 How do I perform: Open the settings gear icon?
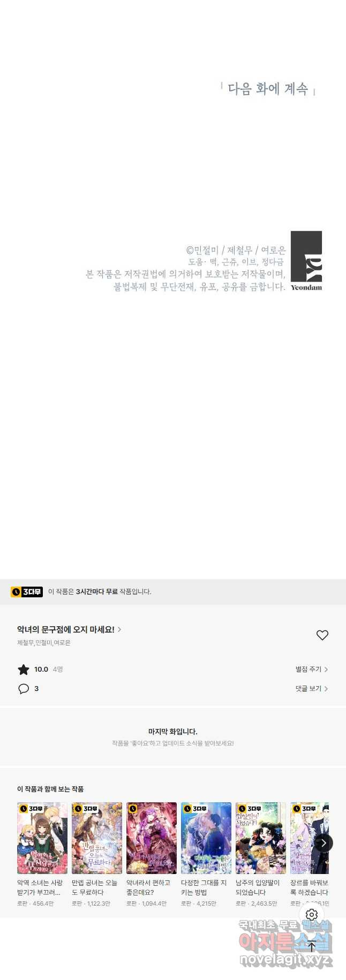point(312,915)
